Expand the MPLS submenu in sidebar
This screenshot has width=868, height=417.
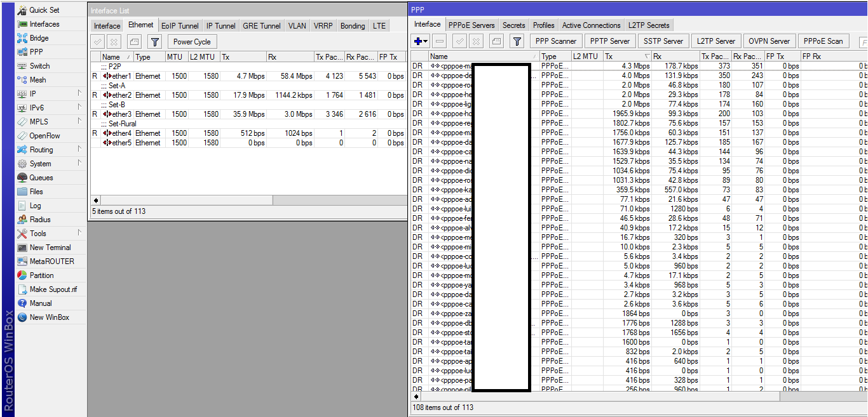tap(79, 122)
